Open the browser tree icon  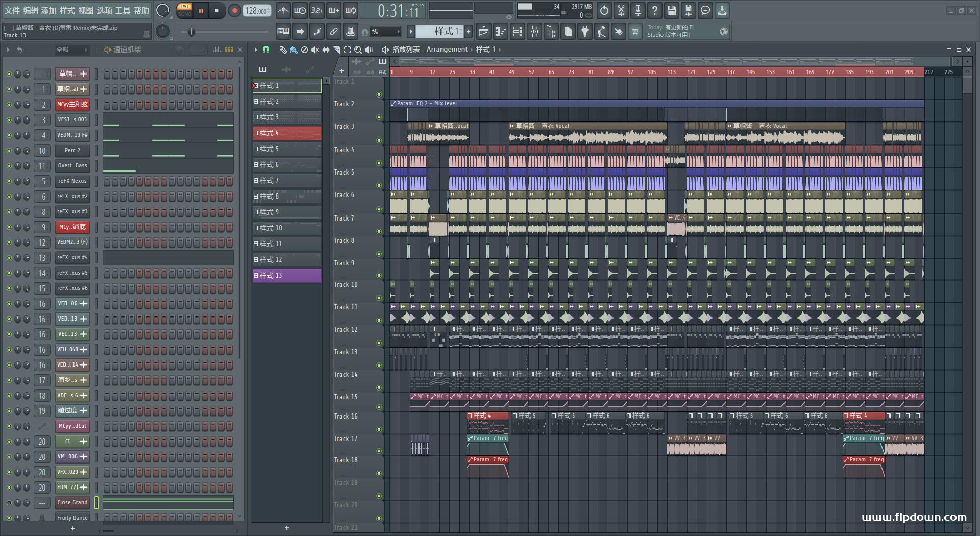coord(551,32)
